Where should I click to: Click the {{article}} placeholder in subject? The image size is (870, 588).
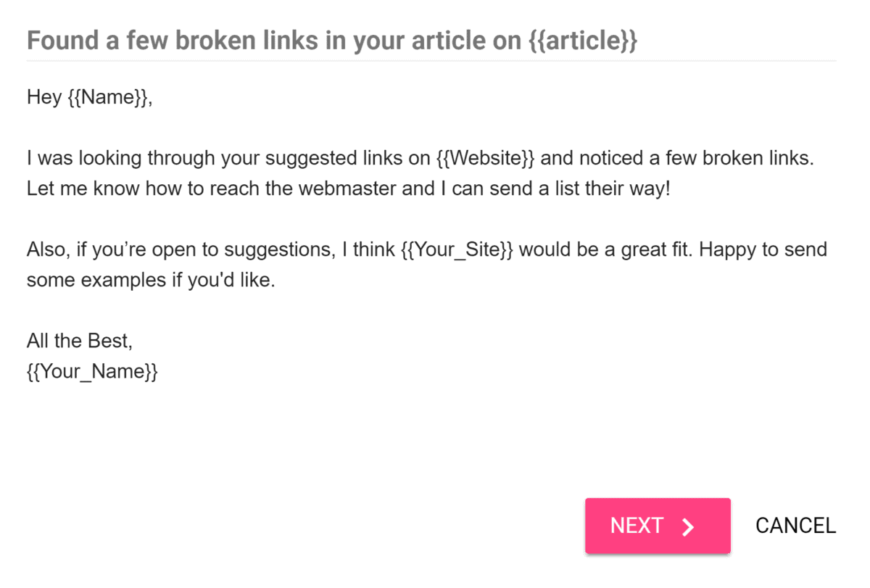point(580,41)
